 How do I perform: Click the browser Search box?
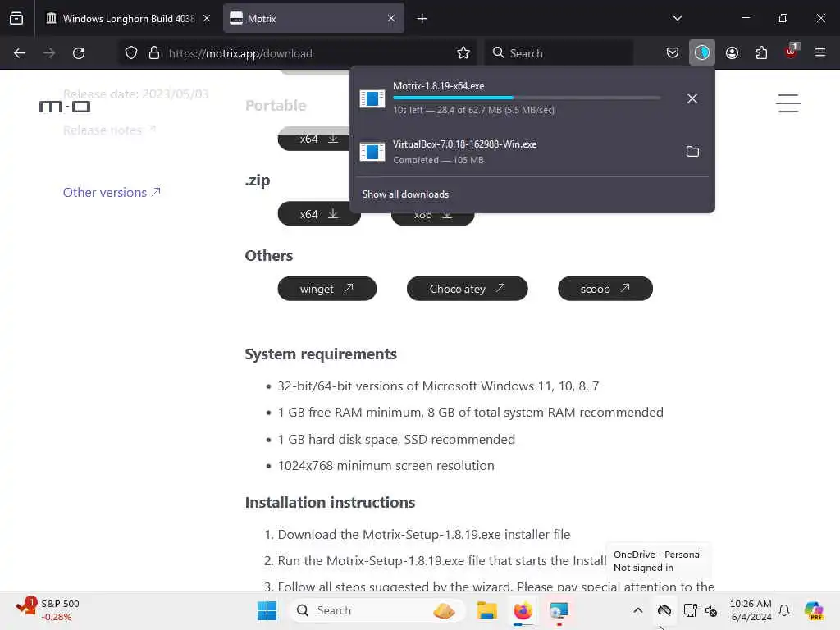click(559, 53)
